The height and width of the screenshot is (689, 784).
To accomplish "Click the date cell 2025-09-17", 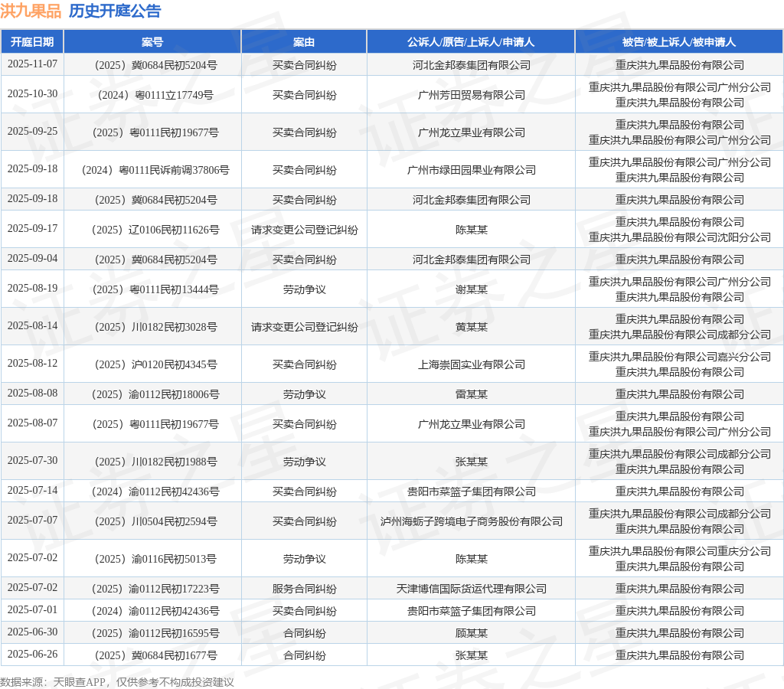I will 32,228.
